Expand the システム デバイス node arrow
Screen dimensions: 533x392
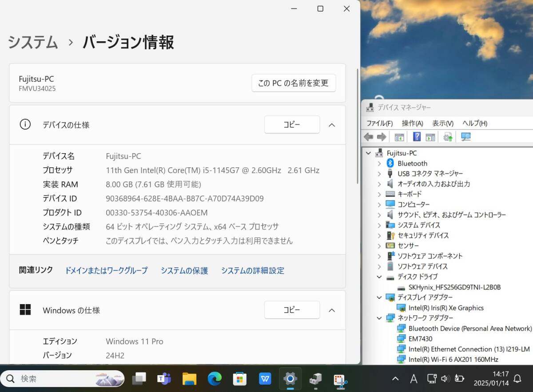(379, 225)
